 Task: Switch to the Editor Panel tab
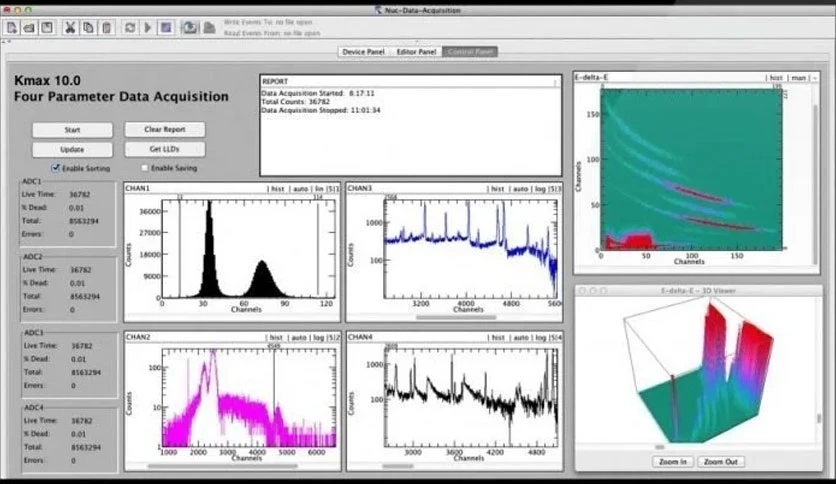pos(416,52)
